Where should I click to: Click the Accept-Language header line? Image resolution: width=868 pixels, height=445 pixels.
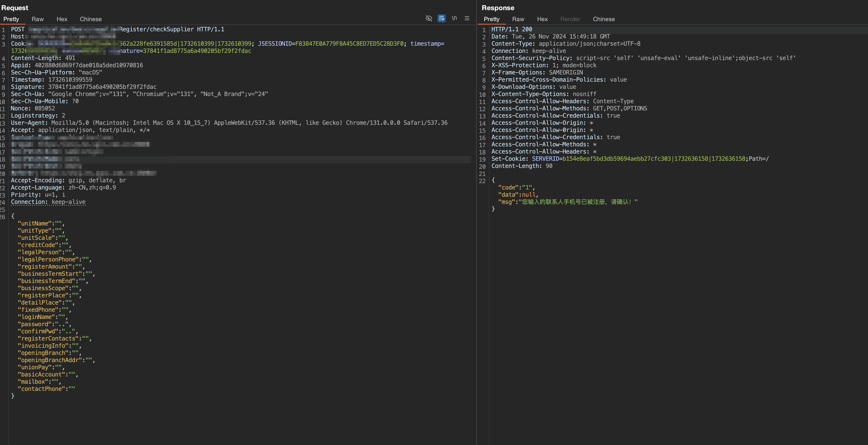(x=63, y=188)
